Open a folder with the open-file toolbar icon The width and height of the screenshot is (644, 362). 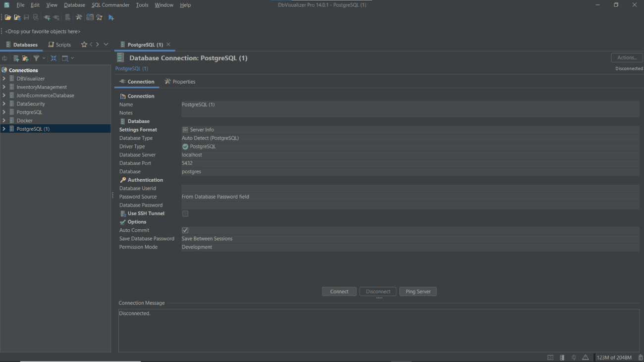click(x=7, y=17)
